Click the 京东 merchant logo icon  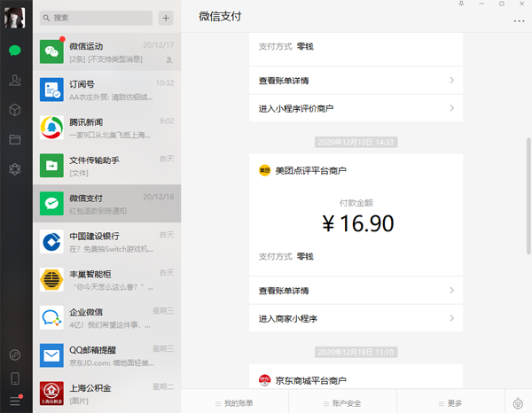click(264, 380)
